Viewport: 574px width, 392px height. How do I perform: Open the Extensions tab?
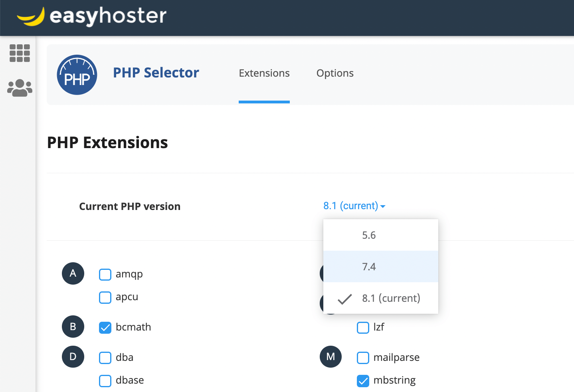[264, 73]
